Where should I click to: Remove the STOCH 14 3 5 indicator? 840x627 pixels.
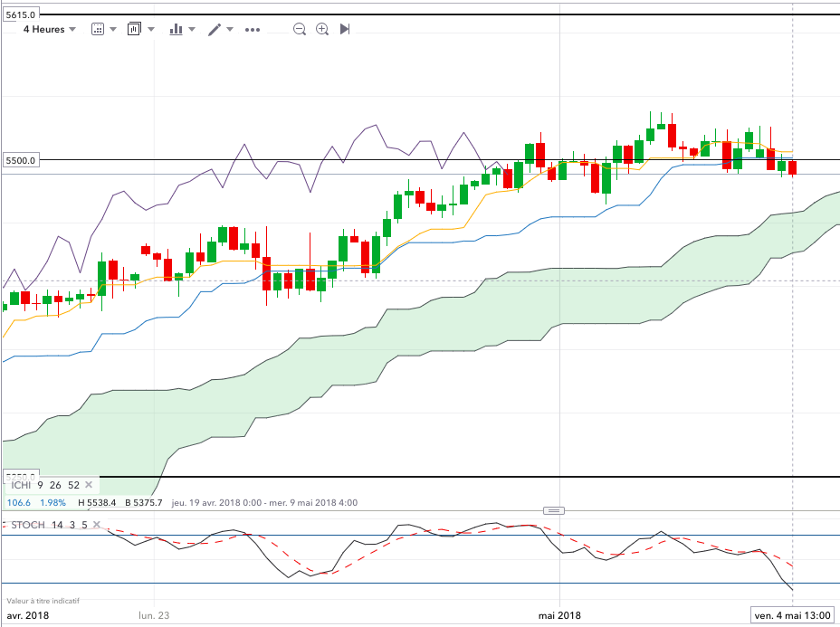[x=97, y=524]
